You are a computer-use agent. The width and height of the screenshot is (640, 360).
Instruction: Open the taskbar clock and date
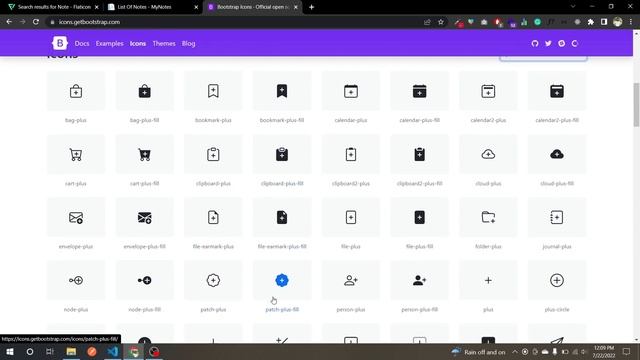click(x=604, y=352)
